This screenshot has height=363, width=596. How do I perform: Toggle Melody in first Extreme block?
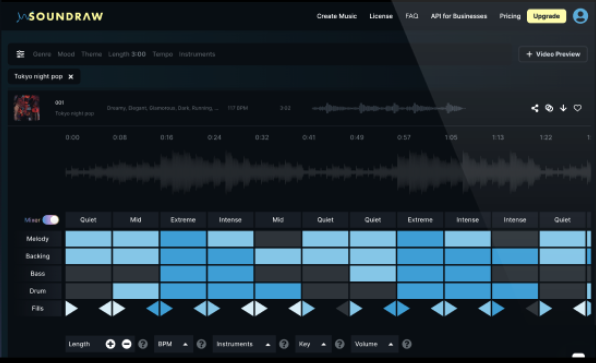coord(183,239)
